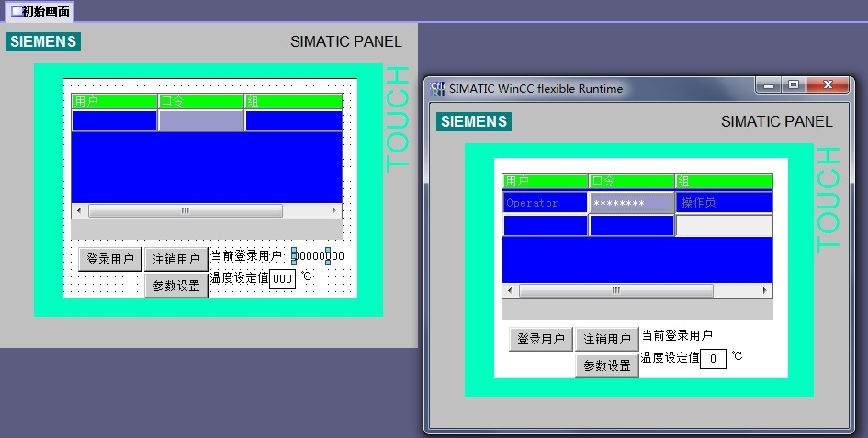Select the 组 column header in the editor

coord(293,101)
